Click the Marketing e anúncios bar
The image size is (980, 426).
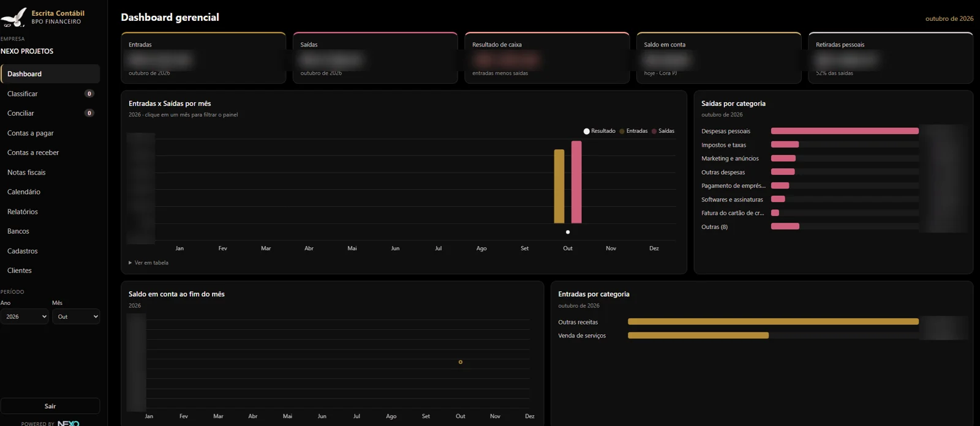coord(783,158)
